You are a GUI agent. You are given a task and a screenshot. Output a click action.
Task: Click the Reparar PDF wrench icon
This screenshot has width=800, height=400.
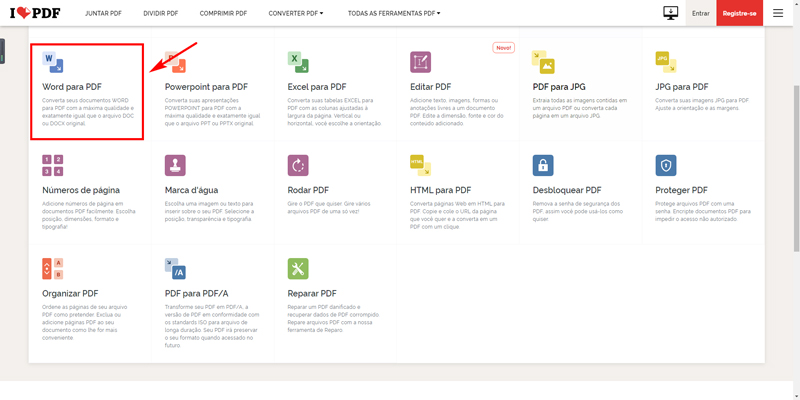point(298,268)
